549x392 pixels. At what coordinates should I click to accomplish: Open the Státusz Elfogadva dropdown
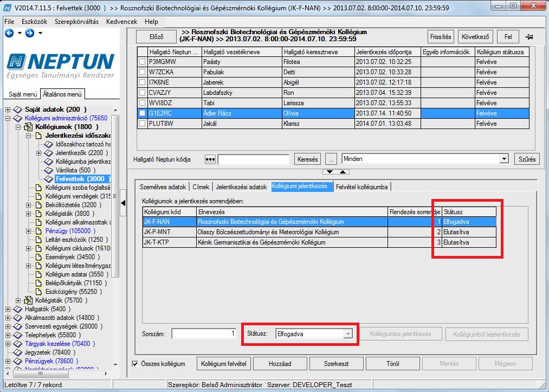(x=348, y=334)
